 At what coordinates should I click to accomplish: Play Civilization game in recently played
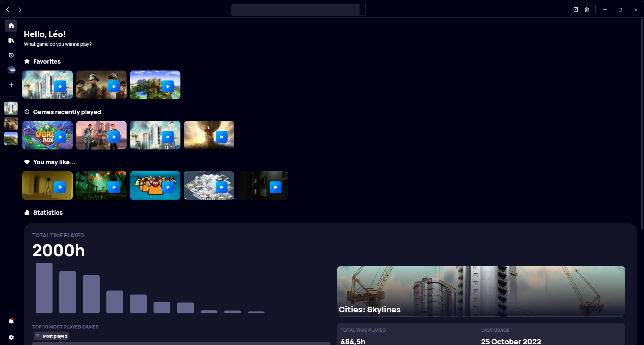point(222,137)
